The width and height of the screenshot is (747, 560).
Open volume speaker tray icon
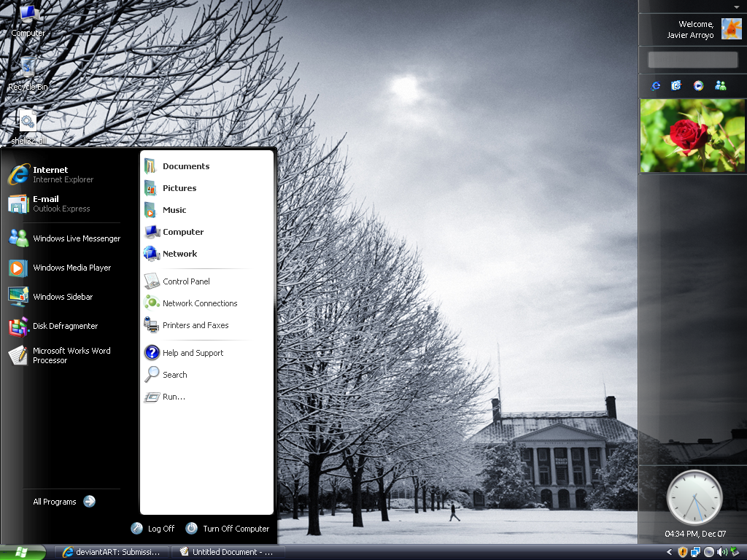click(721, 553)
